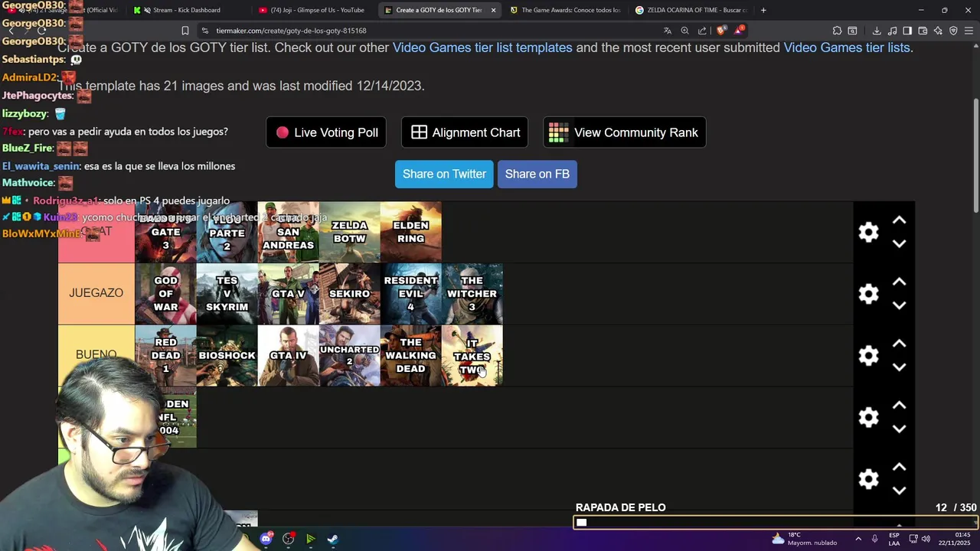Viewport: 980px width, 551px height.
Task: Select the Elden Ring tile
Action: (x=411, y=233)
